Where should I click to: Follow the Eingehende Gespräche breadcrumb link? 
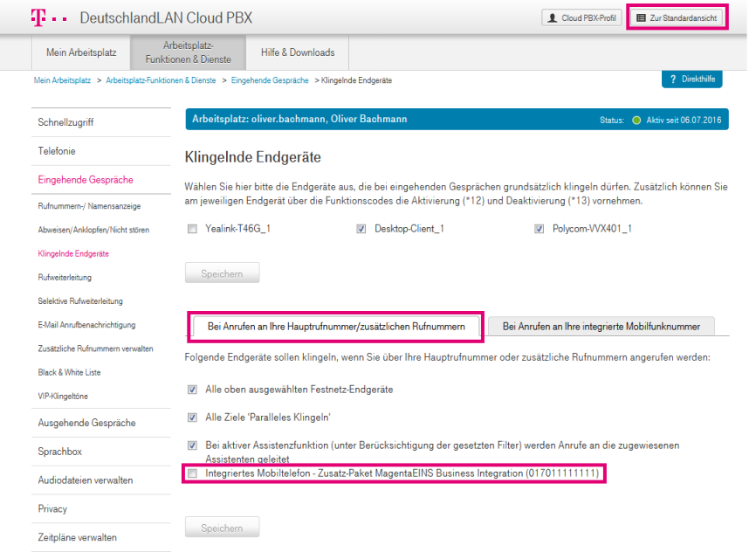270,80
